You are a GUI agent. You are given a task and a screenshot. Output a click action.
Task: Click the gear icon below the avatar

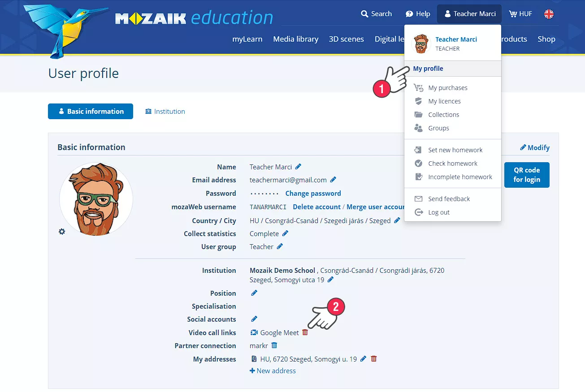coord(62,232)
